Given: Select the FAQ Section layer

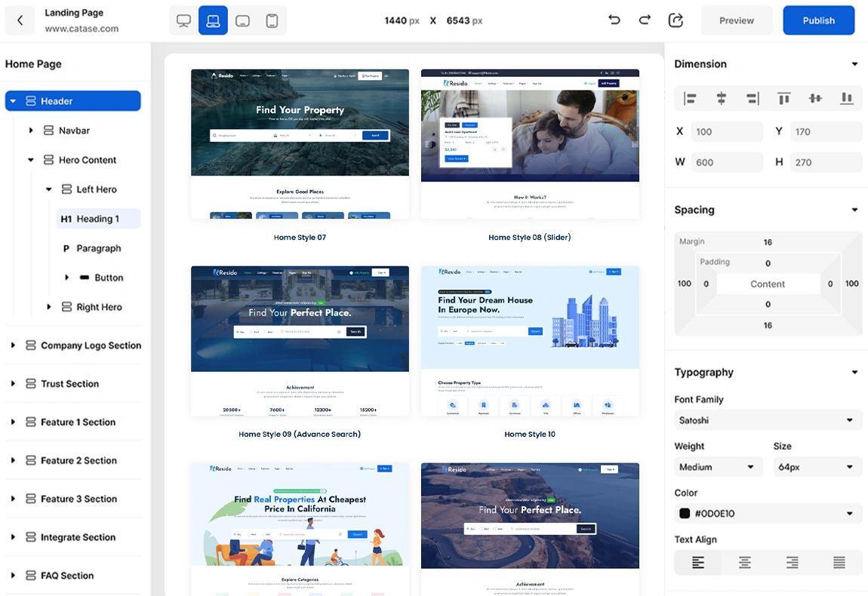Looking at the screenshot, I should coord(67,576).
